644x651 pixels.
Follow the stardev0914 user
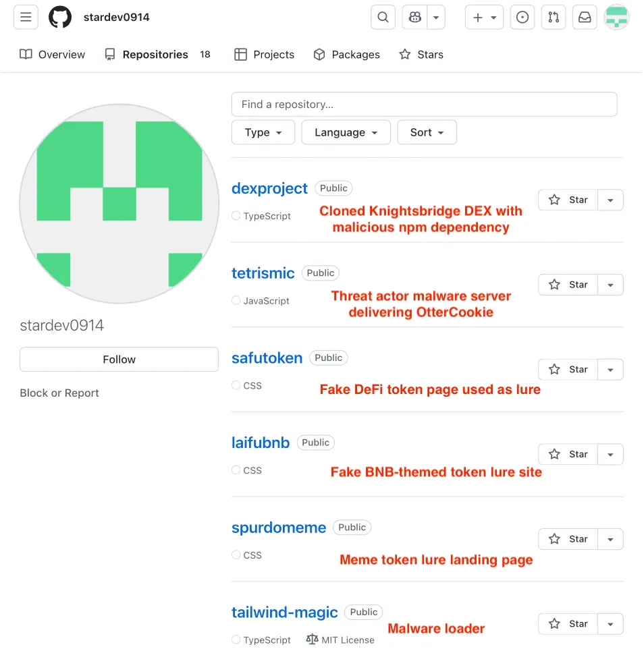(x=119, y=360)
